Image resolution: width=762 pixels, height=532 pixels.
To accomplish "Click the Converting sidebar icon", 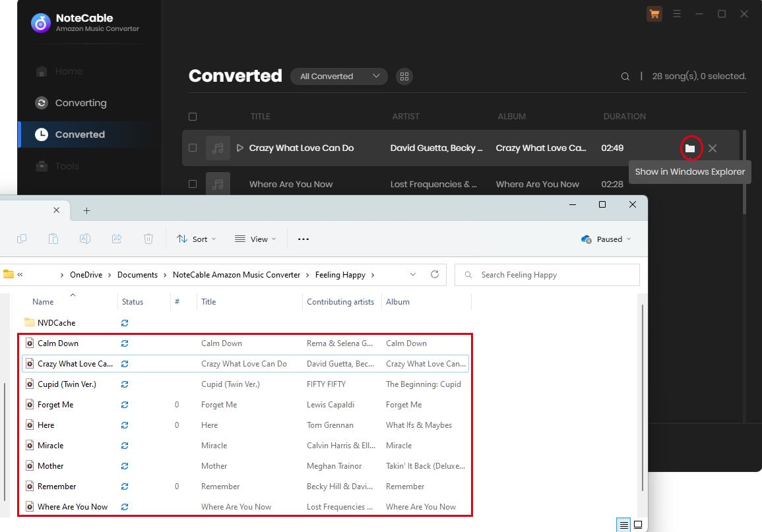I will point(42,102).
